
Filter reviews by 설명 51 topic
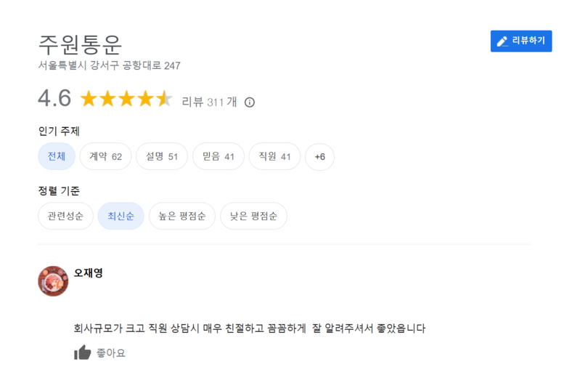pyautogui.click(x=162, y=156)
